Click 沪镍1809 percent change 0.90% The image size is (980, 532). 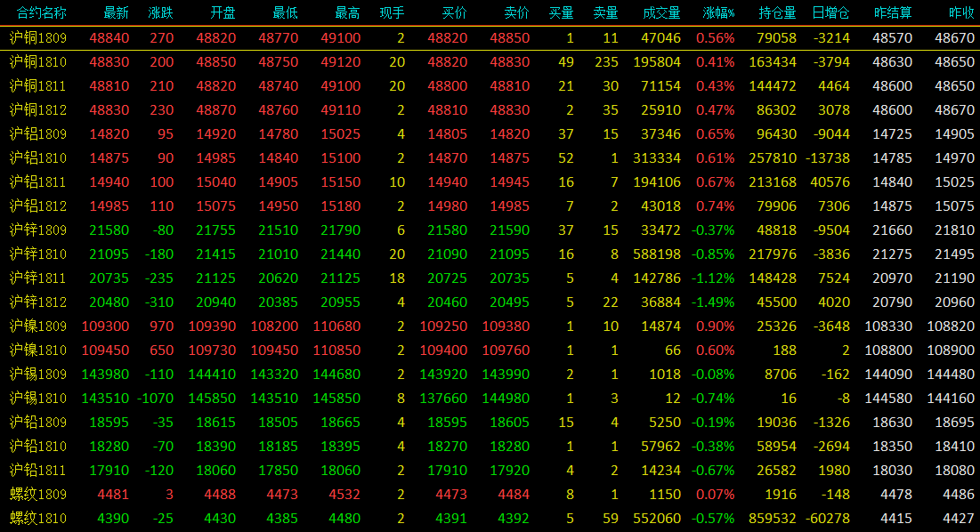(x=716, y=326)
